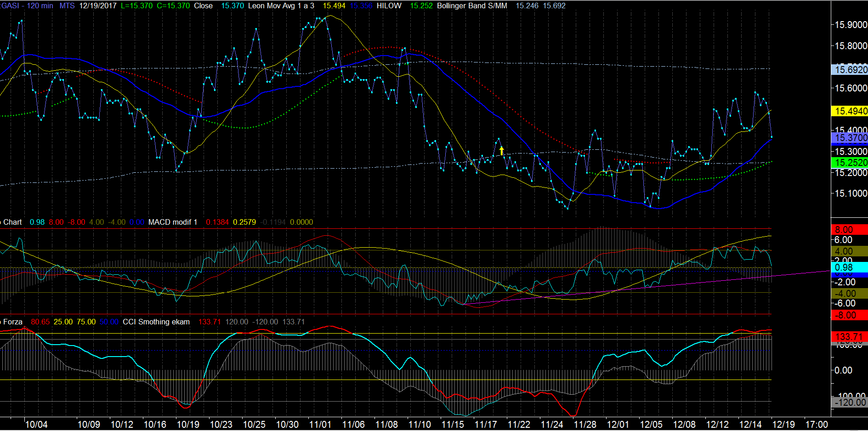Click the yellow up-arrow signal marker on price chart

click(x=501, y=150)
